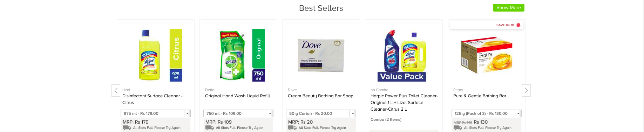Click the delivery truck icon under Dettol
Viewport: 644px width, 132px height.
pos(210,128)
